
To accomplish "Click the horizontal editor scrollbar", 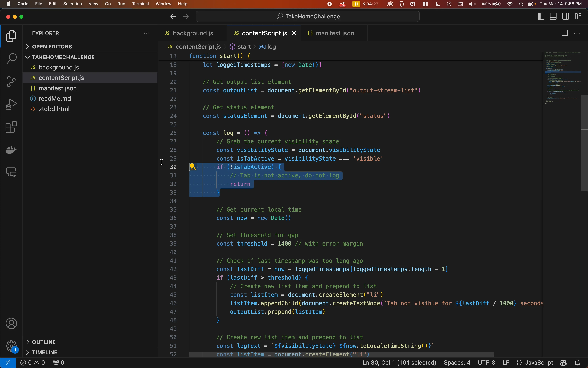I will (x=341, y=354).
